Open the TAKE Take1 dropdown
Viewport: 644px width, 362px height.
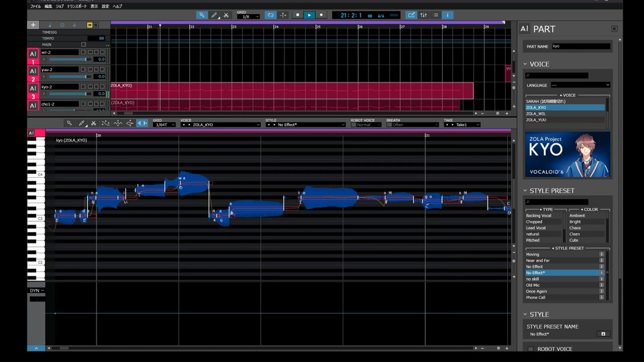462,125
